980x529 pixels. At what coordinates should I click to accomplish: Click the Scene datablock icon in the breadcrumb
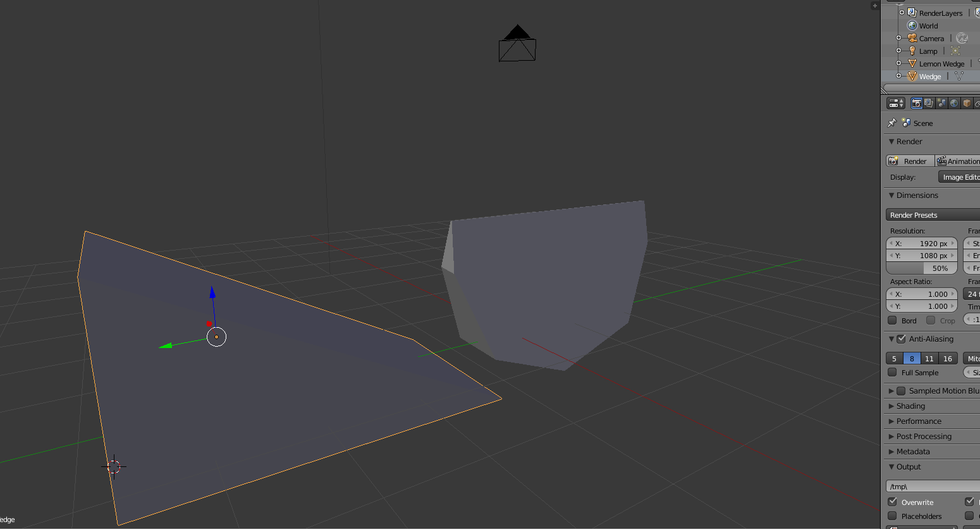point(906,123)
